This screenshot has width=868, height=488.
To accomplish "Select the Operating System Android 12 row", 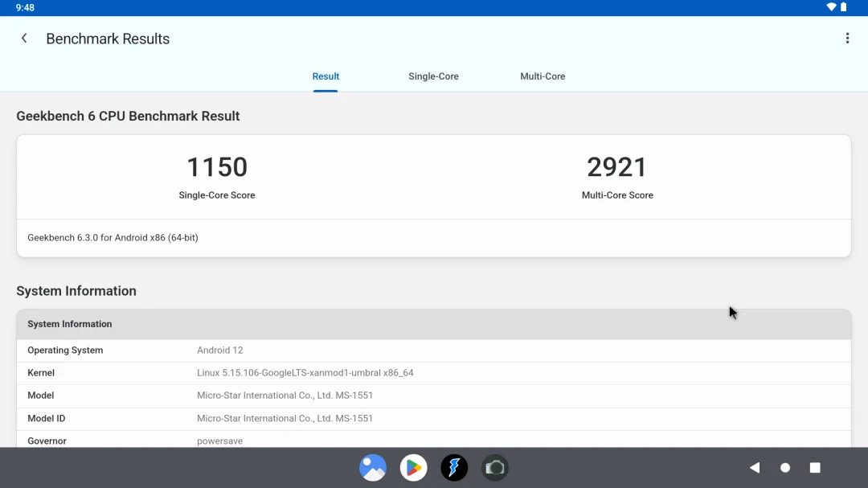I will (x=434, y=351).
